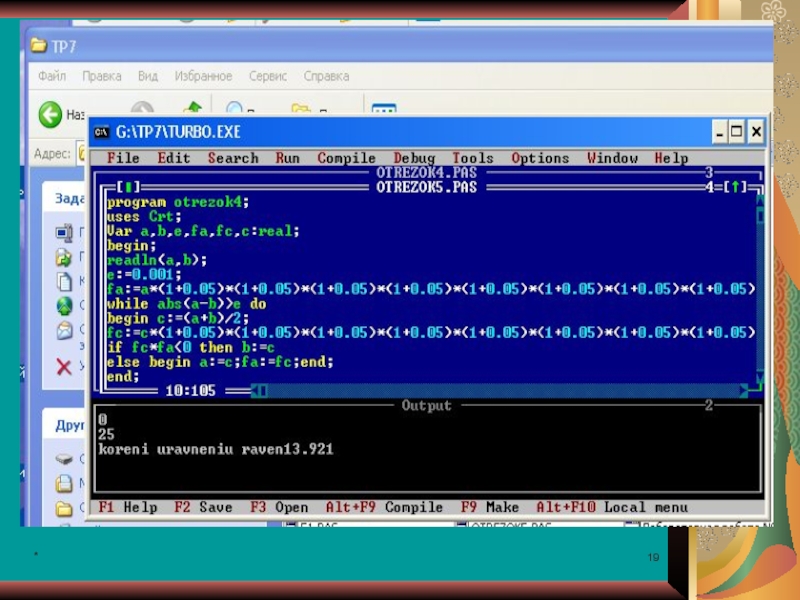This screenshot has width=800, height=600.
Task: Zoom the editor with the up-arrow box
Action: pyautogui.click(x=735, y=186)
